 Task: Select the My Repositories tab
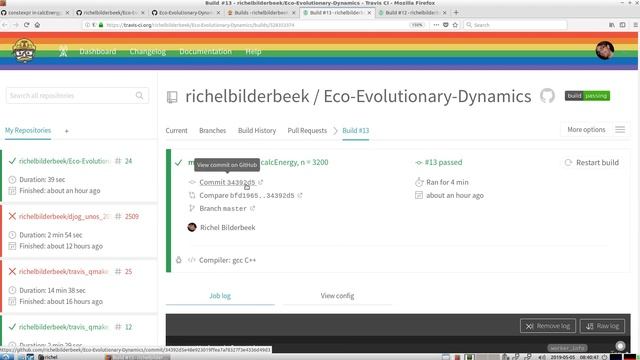28,131
